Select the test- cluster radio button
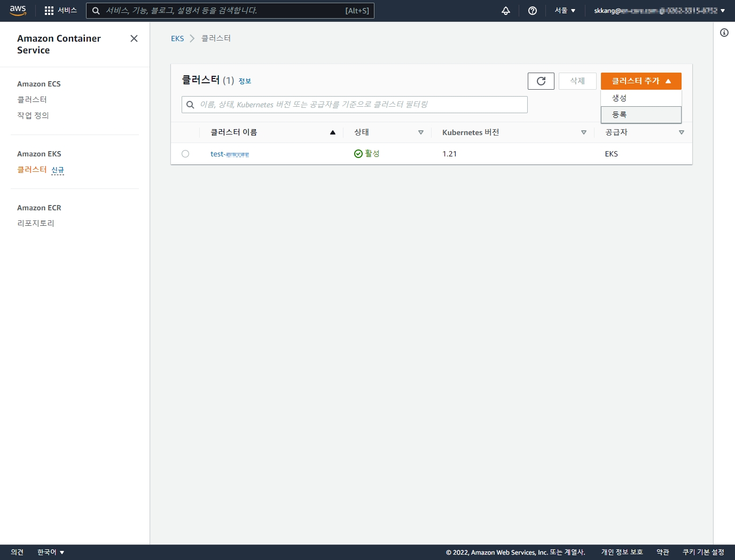The image size is (735, 560). pyautogui.click(x=185, y=154)
